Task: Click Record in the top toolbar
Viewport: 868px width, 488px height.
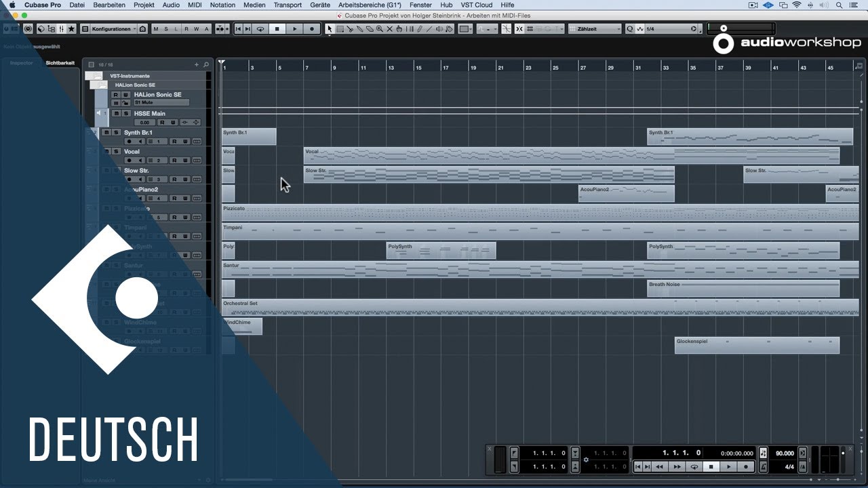Action: coord(311,29)
